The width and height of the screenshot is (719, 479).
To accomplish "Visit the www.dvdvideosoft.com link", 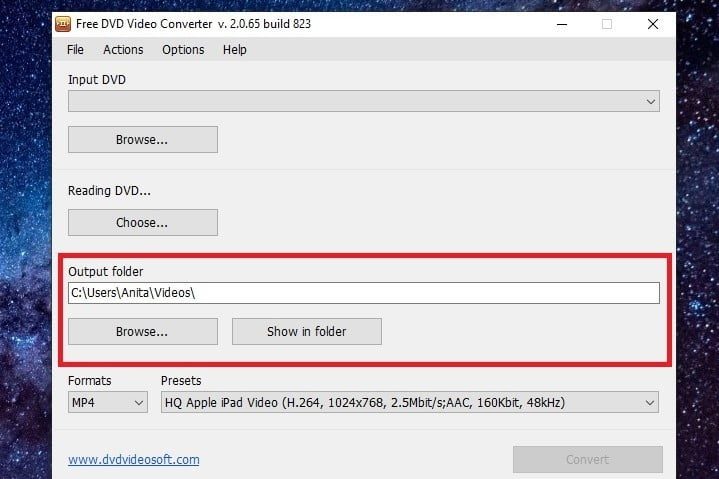I will coord(133,460).
